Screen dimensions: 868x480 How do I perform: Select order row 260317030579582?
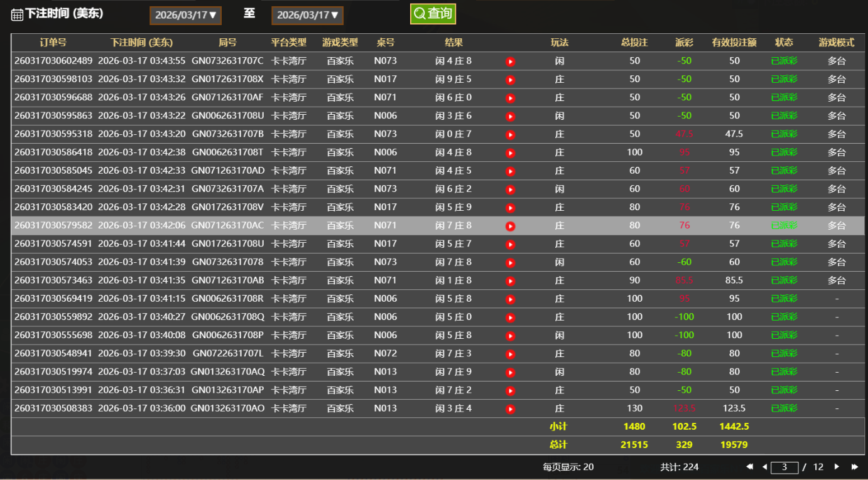(x=53, y=225)
